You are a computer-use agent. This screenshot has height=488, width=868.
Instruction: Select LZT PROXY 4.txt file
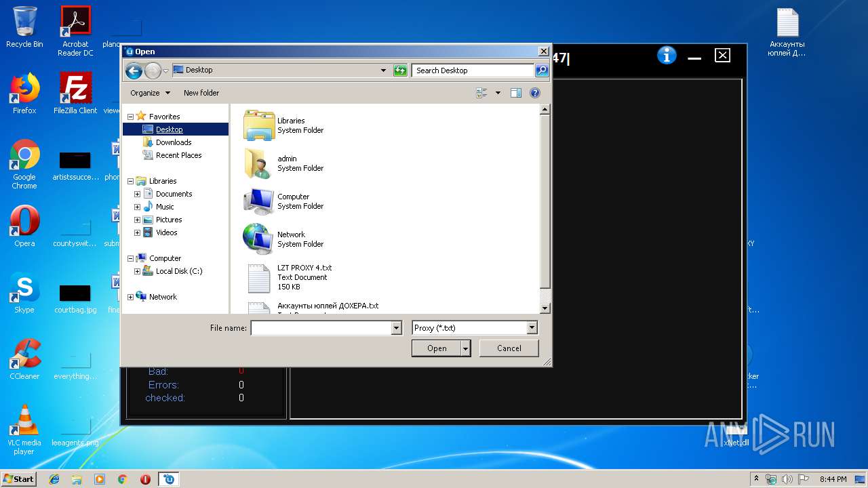(290, 277)
